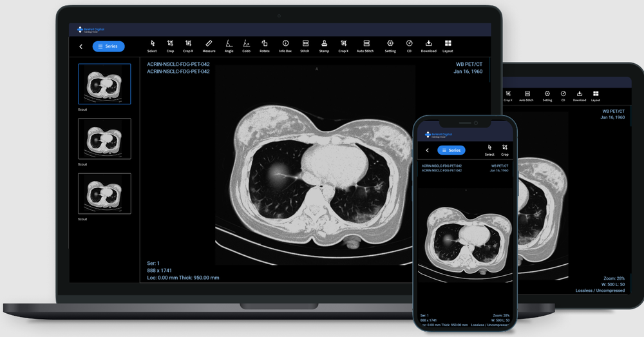This screenshot has height=337, width=644.
Task: Choose the Stamp tool
Action: pos(324,46)
